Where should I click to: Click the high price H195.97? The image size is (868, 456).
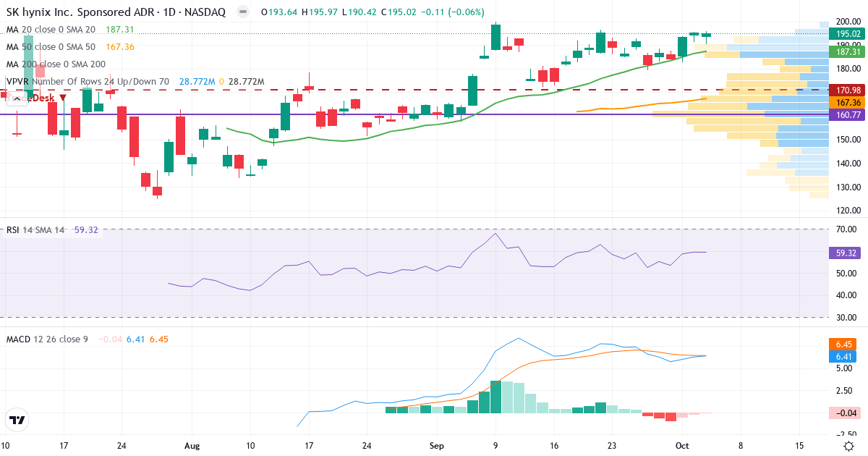[320, 12]
